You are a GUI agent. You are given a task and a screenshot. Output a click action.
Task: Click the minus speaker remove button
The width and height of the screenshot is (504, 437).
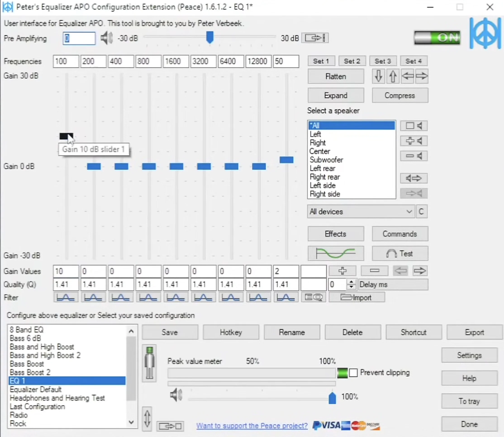[414, 156]
